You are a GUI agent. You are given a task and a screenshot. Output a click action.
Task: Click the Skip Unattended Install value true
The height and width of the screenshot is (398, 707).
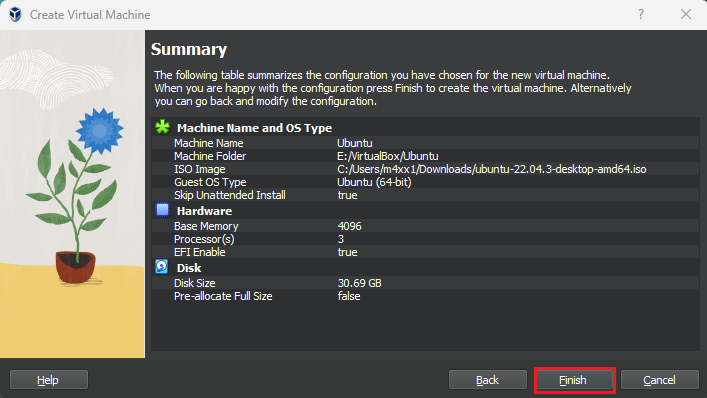click(x=348, y=195)
